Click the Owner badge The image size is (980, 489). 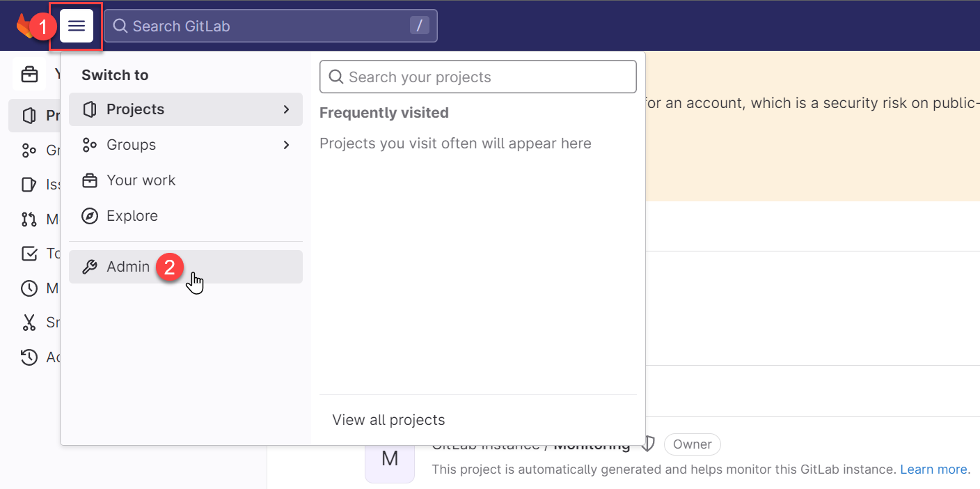693,444
